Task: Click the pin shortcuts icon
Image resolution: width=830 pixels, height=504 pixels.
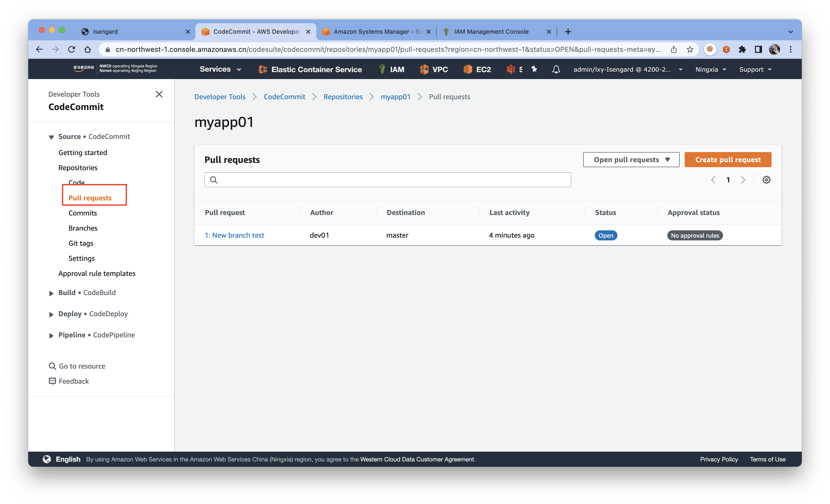Action: (534, 69)
